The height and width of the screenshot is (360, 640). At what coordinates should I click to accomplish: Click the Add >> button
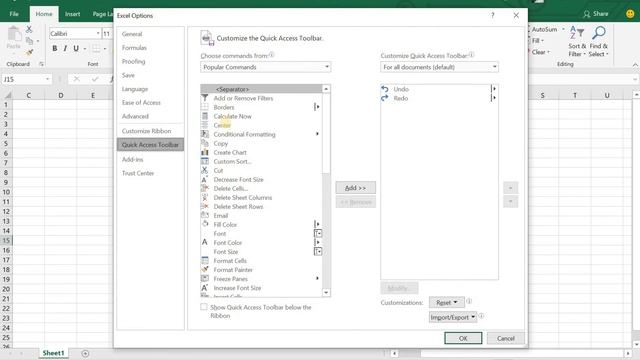coord(356,188)
